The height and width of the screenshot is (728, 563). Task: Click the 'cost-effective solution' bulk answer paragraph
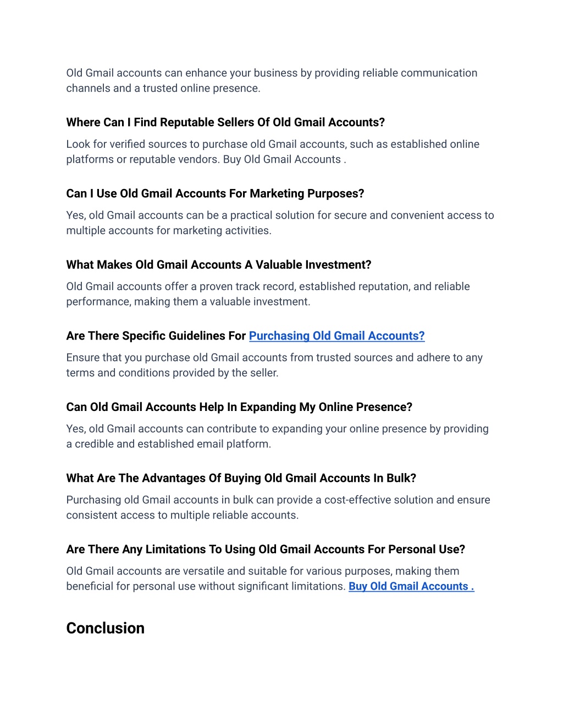pos(278,508)
